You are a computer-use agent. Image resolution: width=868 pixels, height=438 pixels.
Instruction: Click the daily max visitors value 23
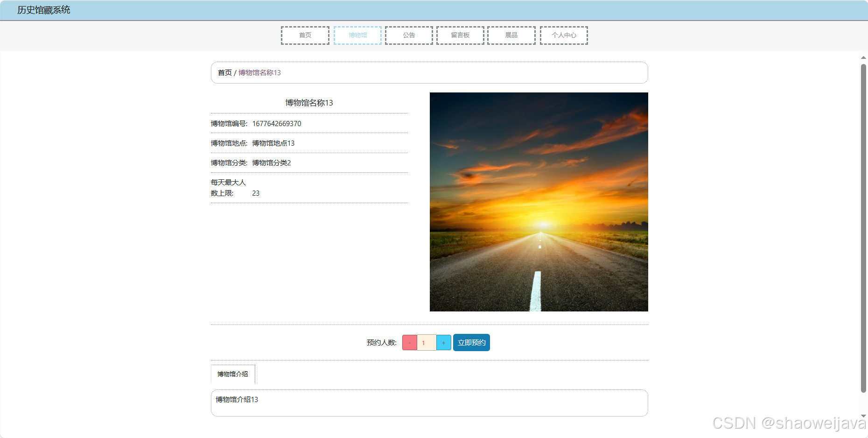[256, 193]
